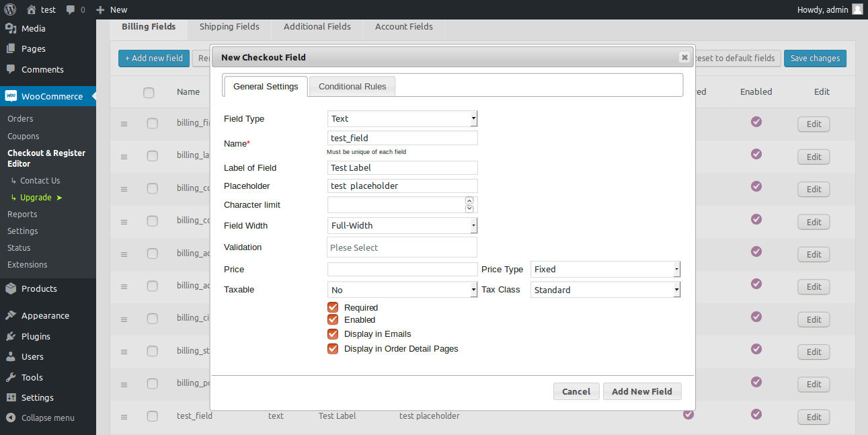Click Collapse menu arrow icon
The width and height of the screenshot is (868, 435).
(11, 418)
